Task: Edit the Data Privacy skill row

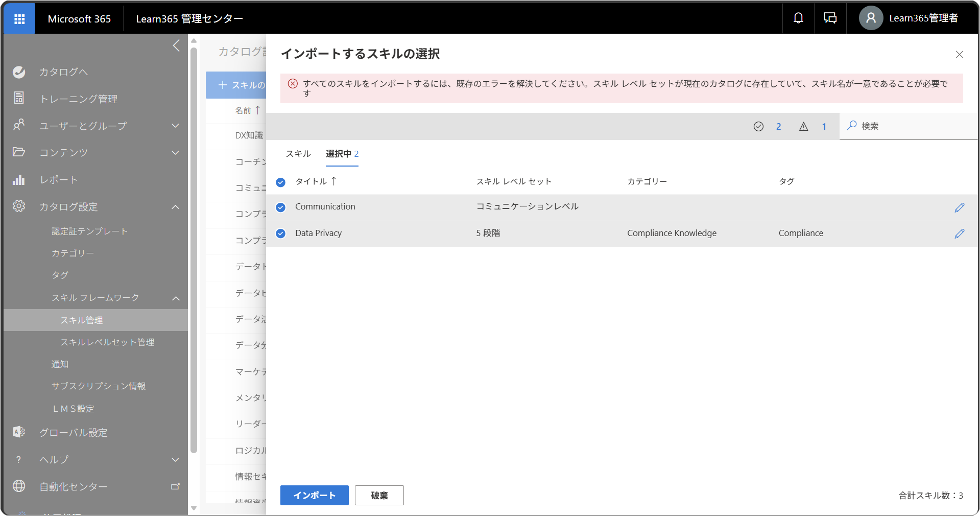Action: [x=960, y=233]
